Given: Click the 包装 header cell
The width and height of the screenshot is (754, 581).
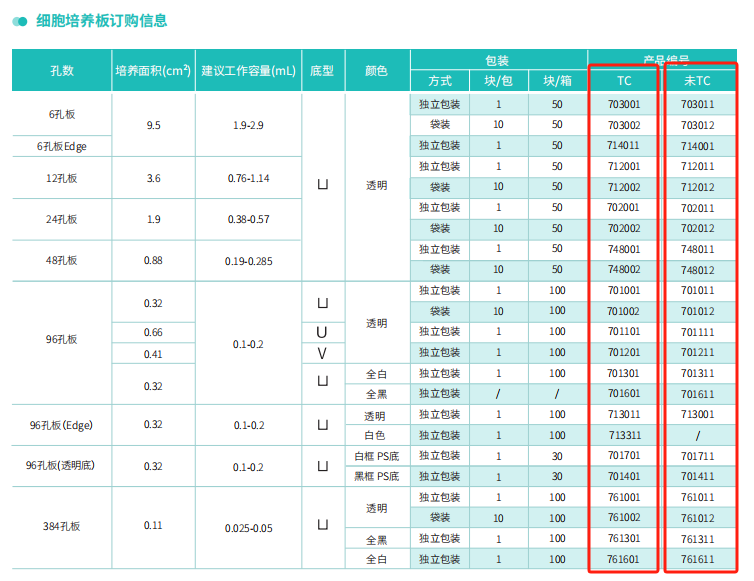Looking at the screenshot, I should (x=497, y=59).
